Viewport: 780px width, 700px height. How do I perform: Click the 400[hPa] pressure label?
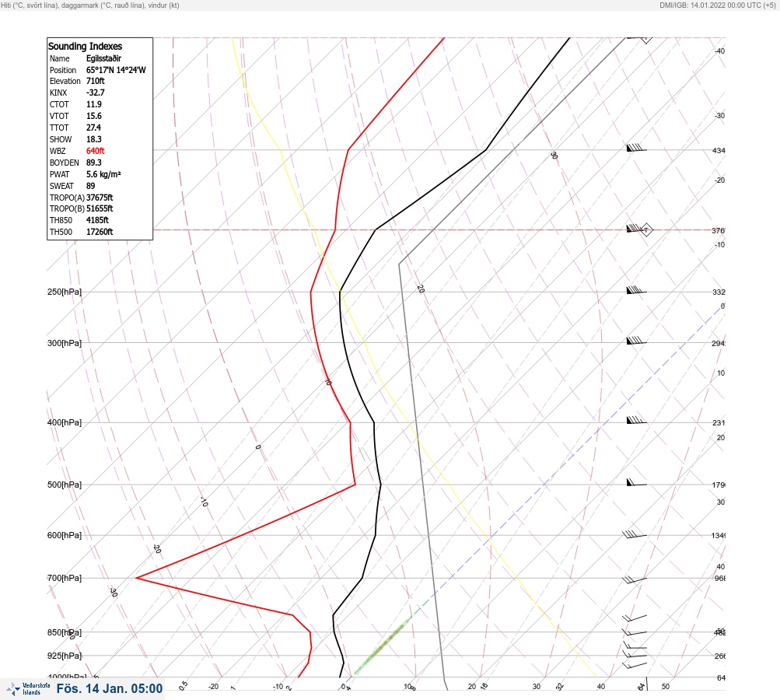click(x=65, y=422)
